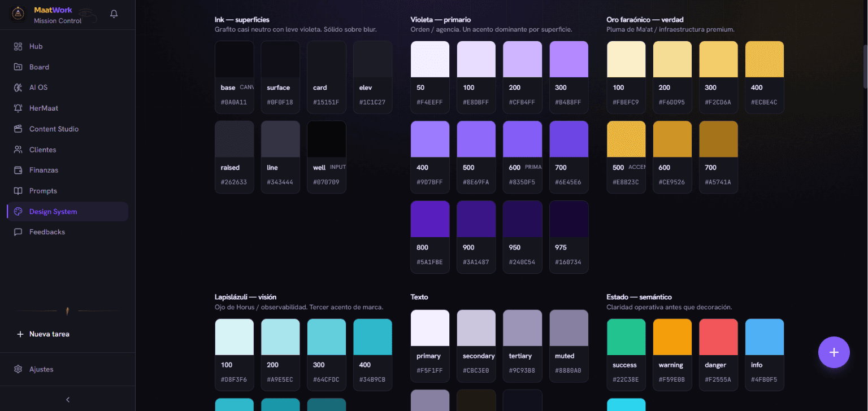Select Oro 700 #A5741A swatch
Image resolution: width=868 pixels, height=411 pixels.
[x=719, y=157]
